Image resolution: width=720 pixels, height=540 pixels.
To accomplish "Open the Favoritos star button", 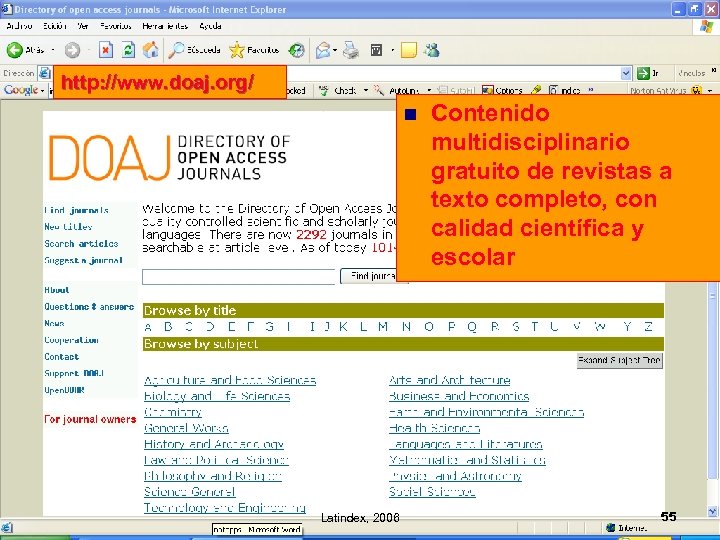I will point(236,50).
